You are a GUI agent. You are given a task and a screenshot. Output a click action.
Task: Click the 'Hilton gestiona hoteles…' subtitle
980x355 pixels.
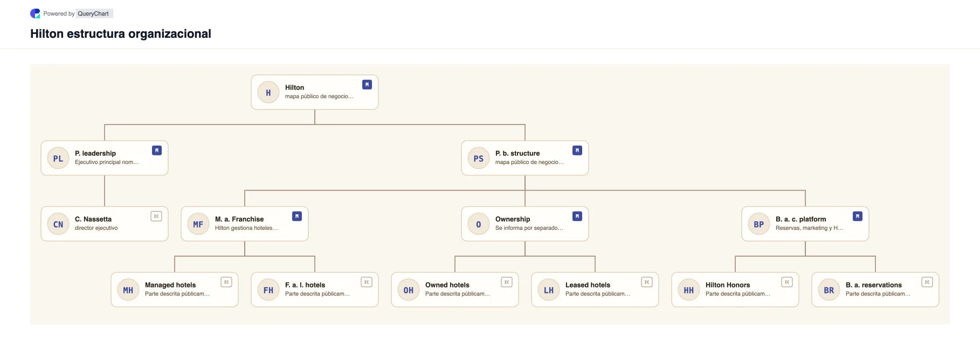(x=246, y=228)
